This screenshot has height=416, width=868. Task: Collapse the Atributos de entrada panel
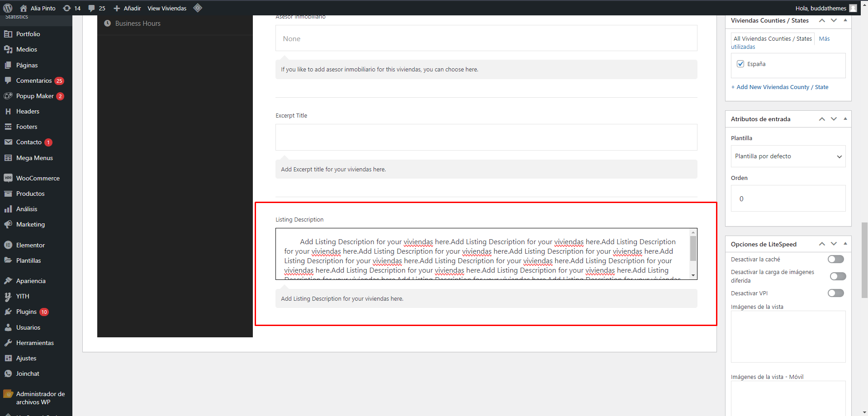click(x=845, y=118)
